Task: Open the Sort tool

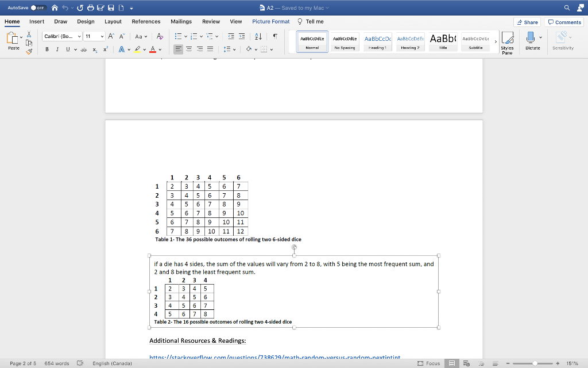Action: (257, 36)
